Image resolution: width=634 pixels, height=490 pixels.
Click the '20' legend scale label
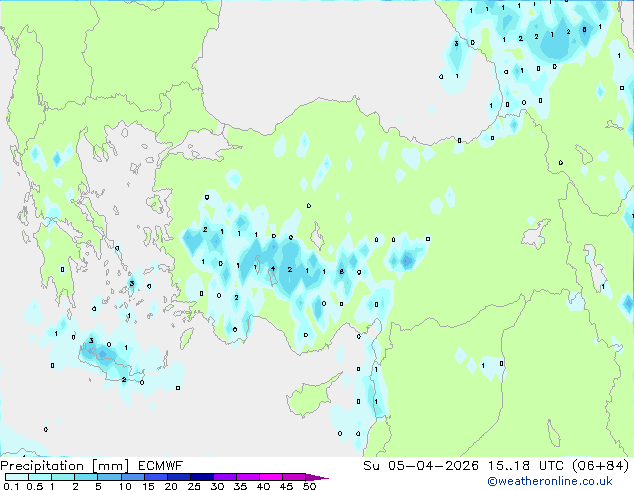pos(171,486)
